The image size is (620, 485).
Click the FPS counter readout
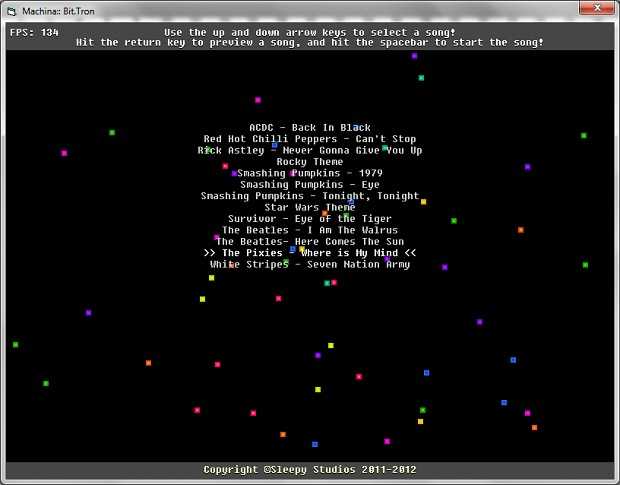(x=35, y=32)
